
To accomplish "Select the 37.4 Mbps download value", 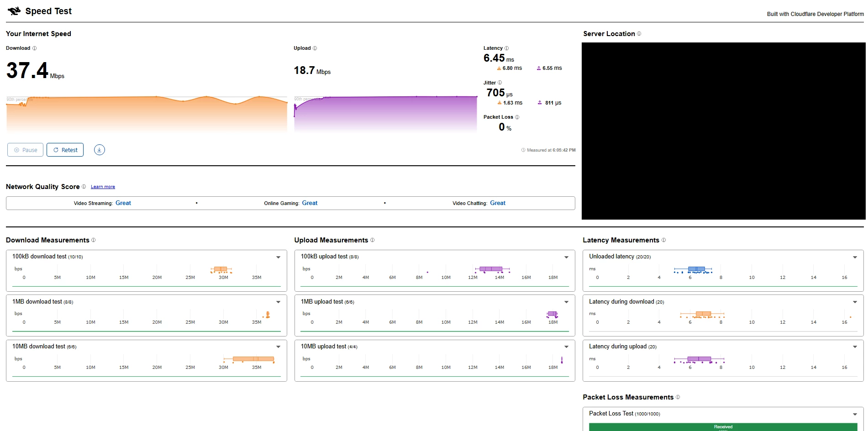I will [35, 71].
